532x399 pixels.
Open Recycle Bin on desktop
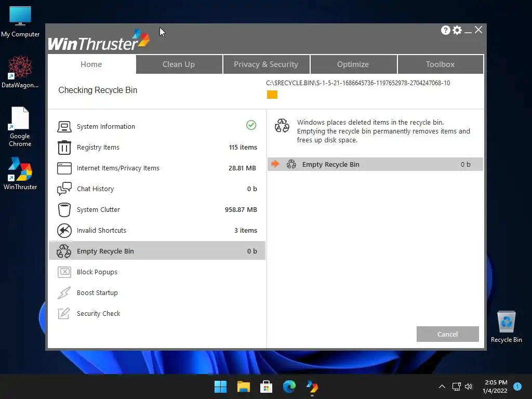tap(506, 327)
